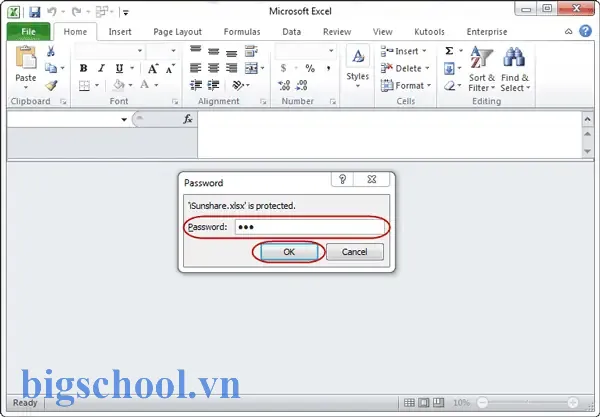The image size is (600, 417).
Task: Click the Paste clipboard icon
Action: [x=26, y=58]
